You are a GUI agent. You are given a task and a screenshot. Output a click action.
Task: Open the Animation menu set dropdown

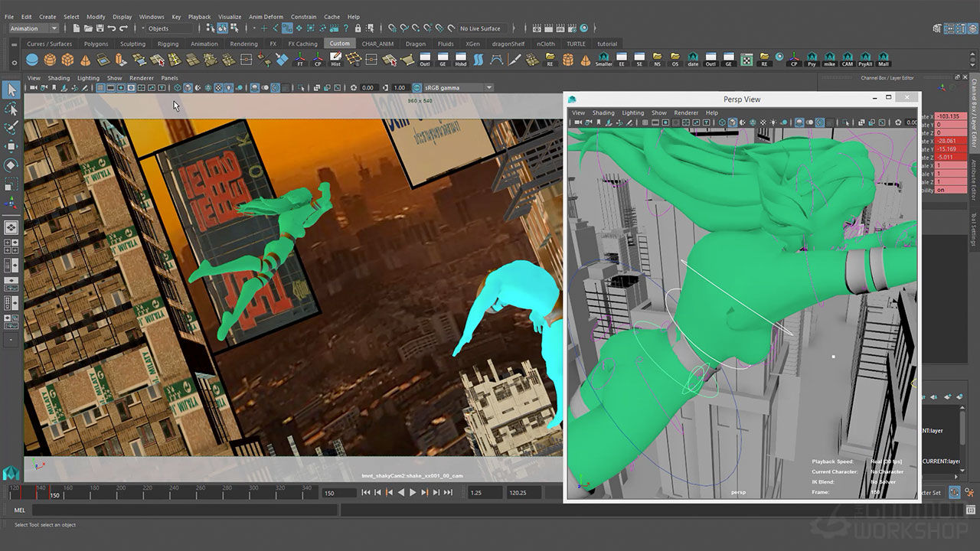(33, 28)
